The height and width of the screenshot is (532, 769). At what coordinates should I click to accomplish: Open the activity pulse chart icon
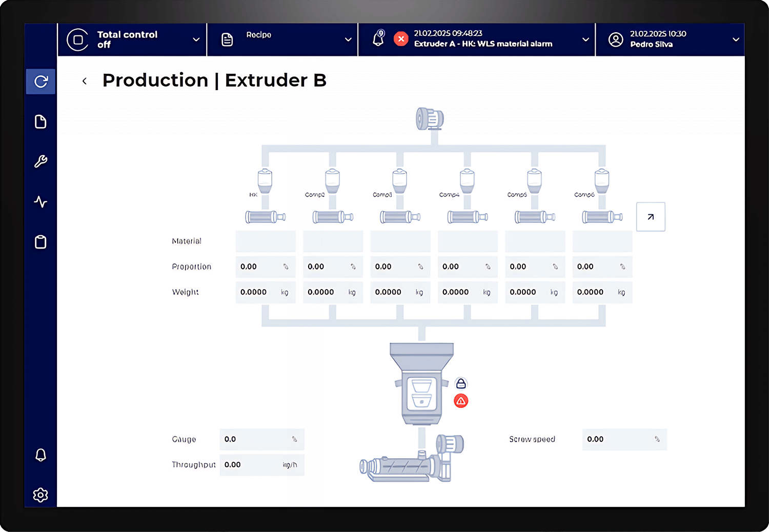pos(41,202)
